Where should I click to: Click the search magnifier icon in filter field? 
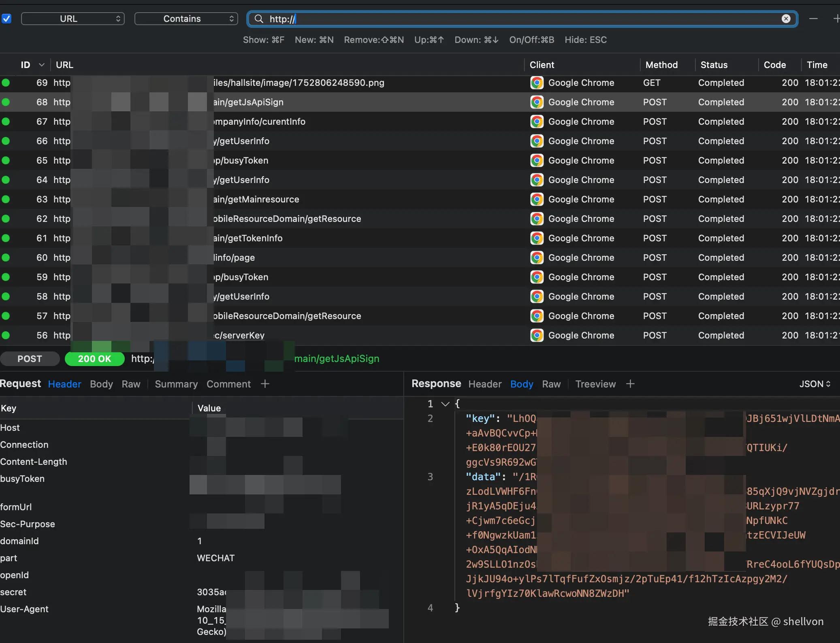(259, 19)
